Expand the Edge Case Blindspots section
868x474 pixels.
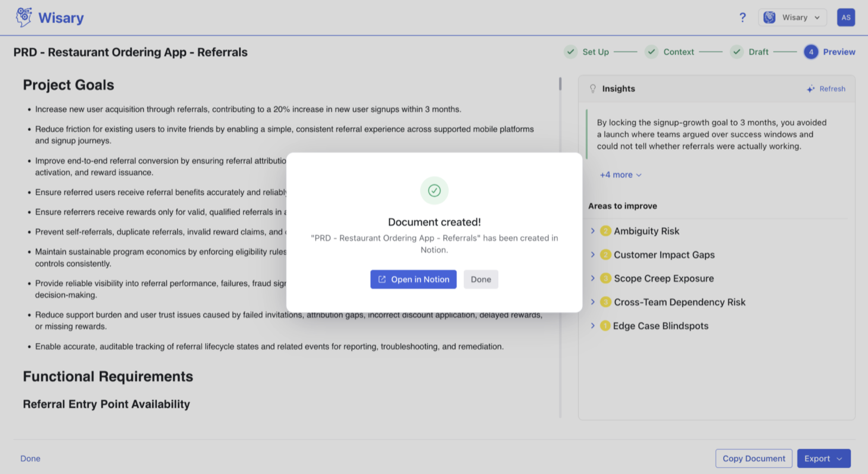[x=592, y=326]
